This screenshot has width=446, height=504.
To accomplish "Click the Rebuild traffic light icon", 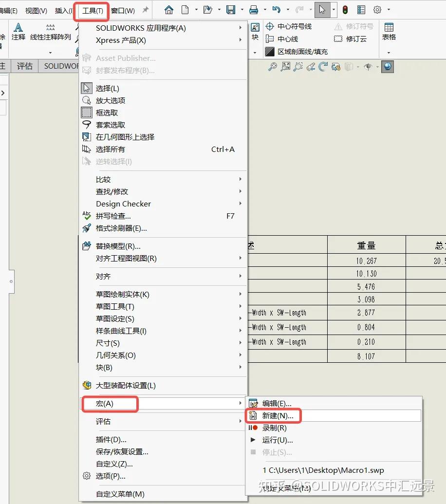I will click(345, 10).
